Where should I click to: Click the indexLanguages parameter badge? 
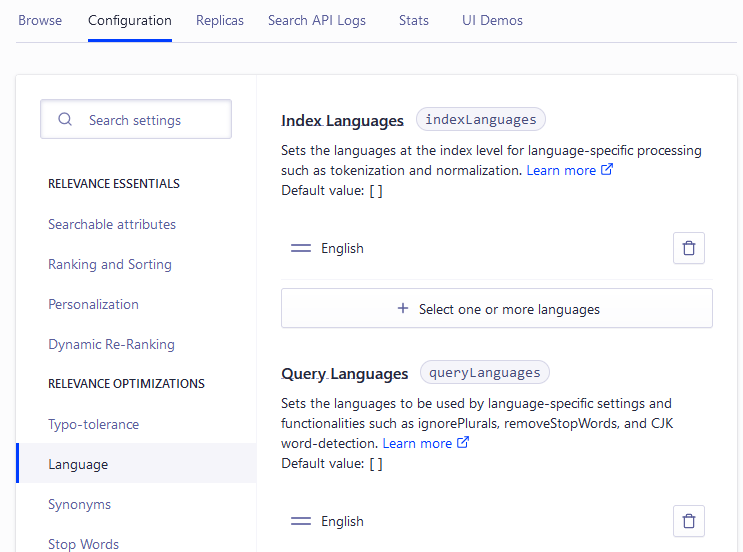coord(480,119)
